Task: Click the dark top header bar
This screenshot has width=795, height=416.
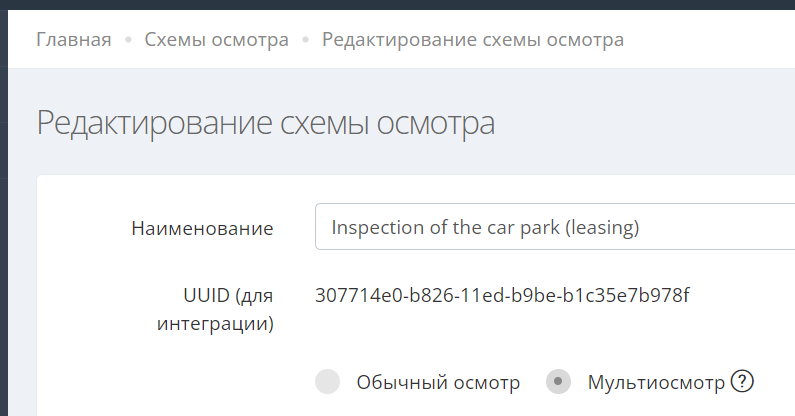Action: tap(400, 6)
